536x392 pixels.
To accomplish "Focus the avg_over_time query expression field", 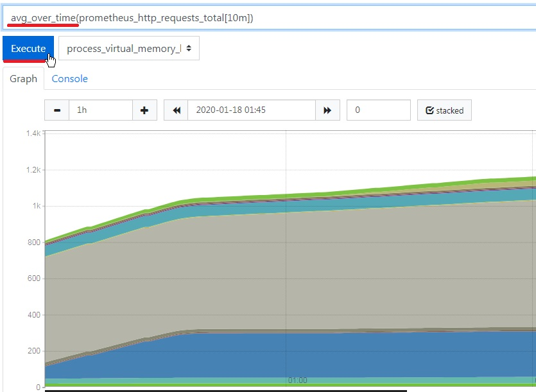I will [270, 18].
